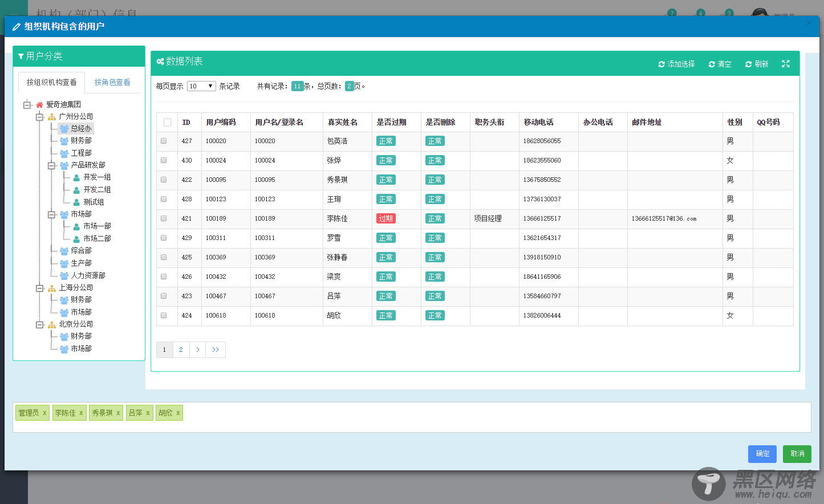Check the row checkbox for user 罗雪
The width and height of the screenshot is (824, 504).
164,238
